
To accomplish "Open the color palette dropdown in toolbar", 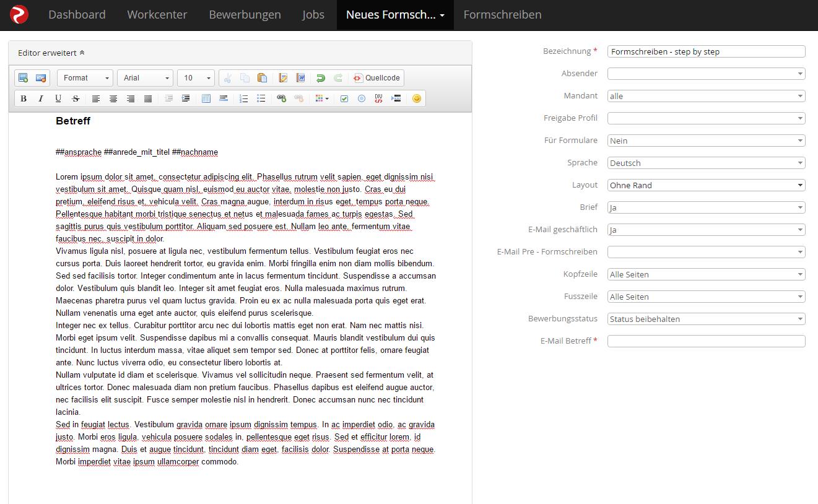I will 322,98.
